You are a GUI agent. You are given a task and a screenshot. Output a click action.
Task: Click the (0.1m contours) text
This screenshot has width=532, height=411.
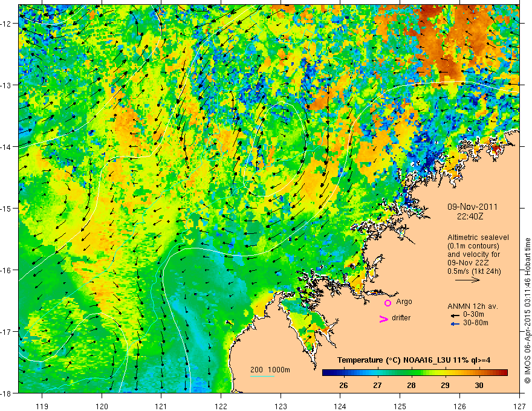(x=473, y=246)
